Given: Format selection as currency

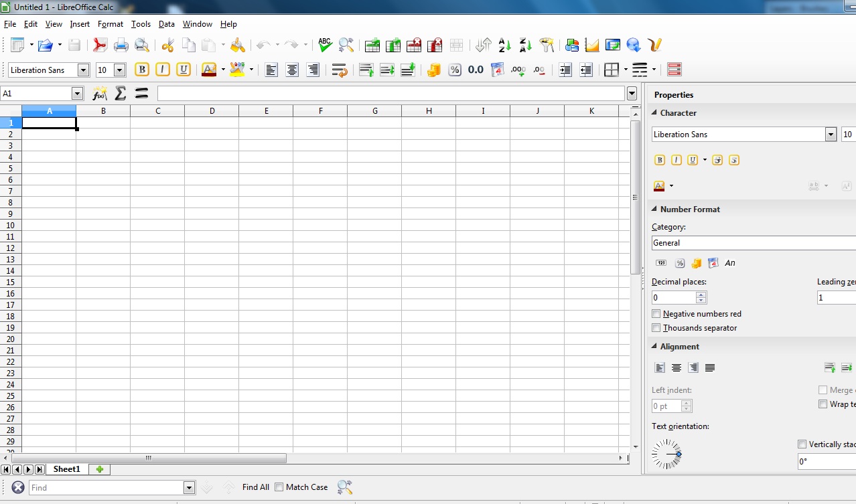Looking at the screenshot, I should click(433, 69).
